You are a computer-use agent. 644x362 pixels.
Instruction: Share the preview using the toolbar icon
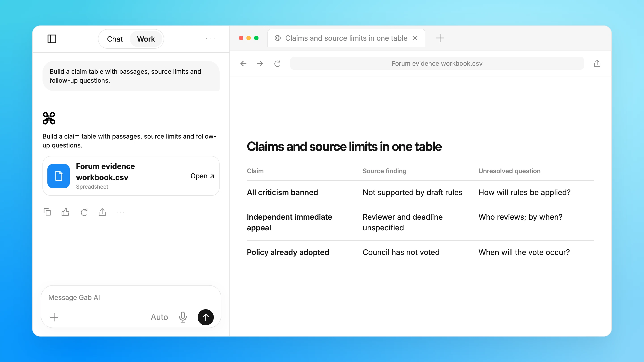coord(597,63)
